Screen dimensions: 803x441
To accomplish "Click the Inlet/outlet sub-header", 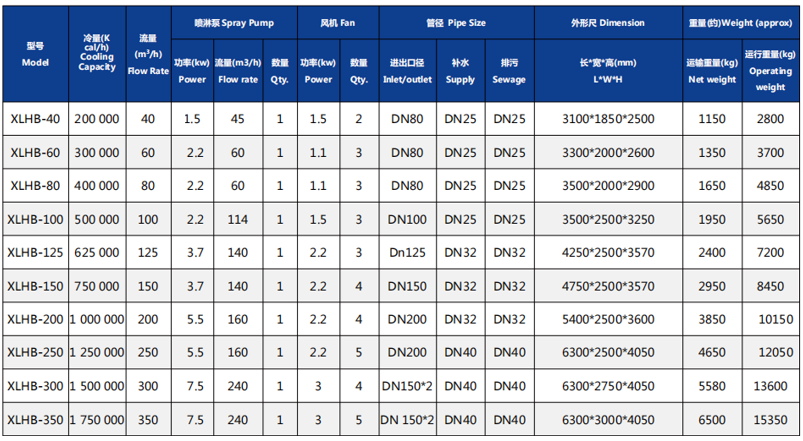I will (x=408, y=71).
